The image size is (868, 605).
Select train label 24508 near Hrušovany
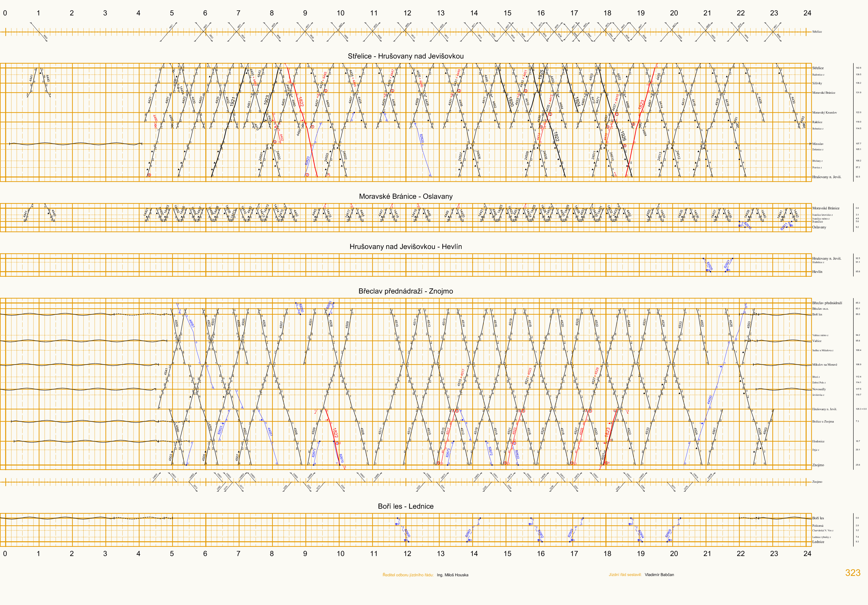click(545, 155)
